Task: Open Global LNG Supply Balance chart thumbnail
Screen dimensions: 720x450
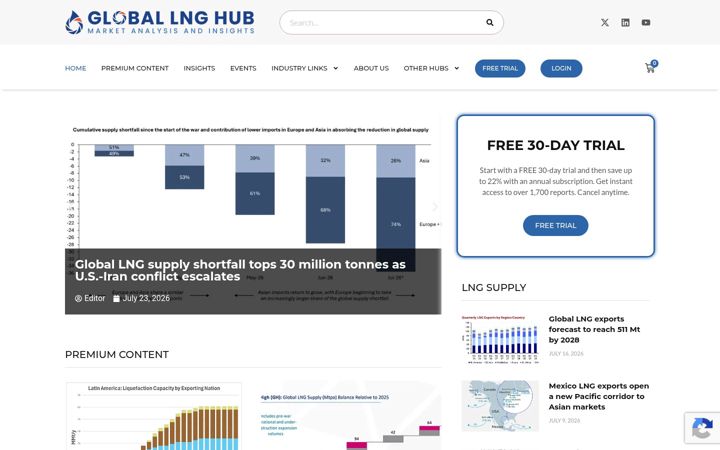Action: pyautogui.click(x=350, y=416)
